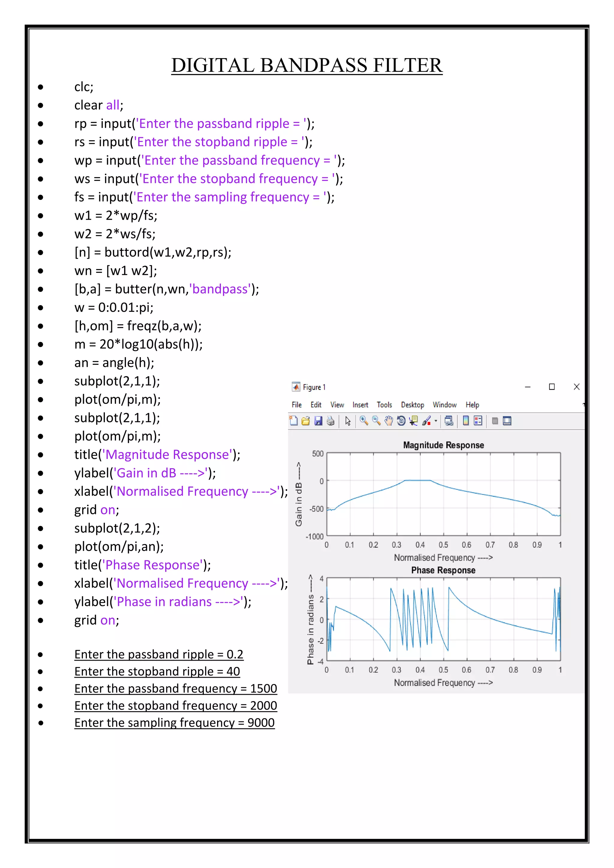Select the Data Cursor tool
614x868 pixels.
coord(414,421)
